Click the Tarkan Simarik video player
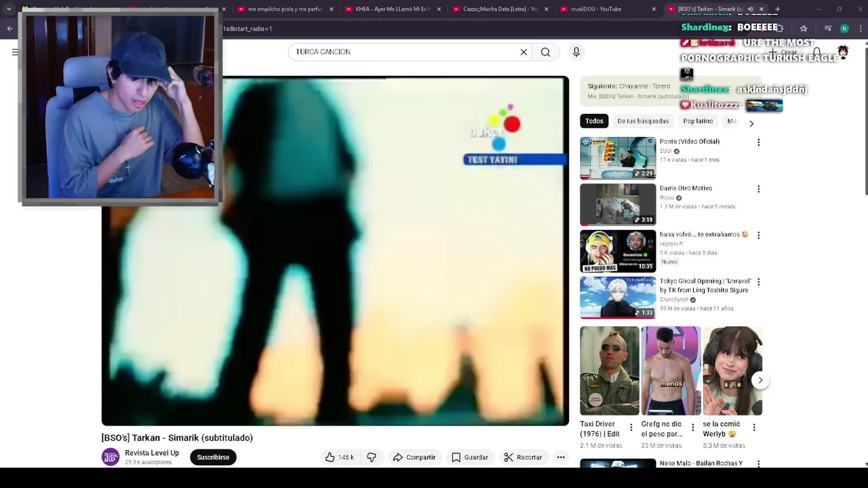Screen dimensions: 868x488 coord(335,251)
